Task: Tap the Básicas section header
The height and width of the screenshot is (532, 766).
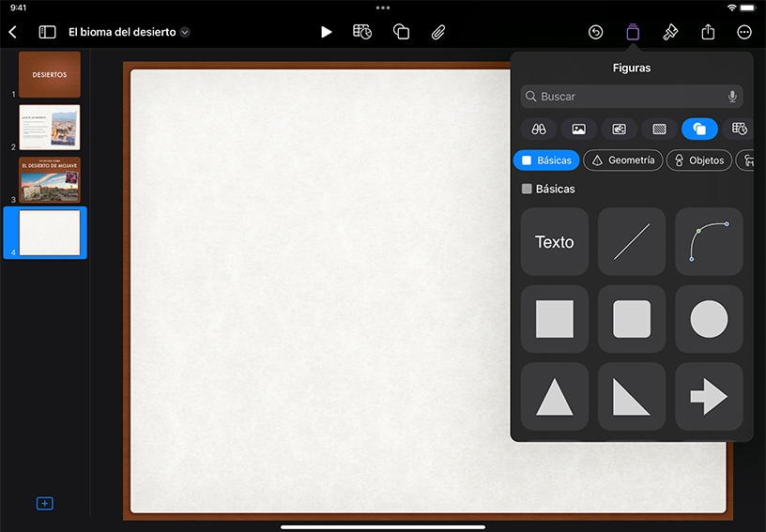Action: (x=548, y=189)
